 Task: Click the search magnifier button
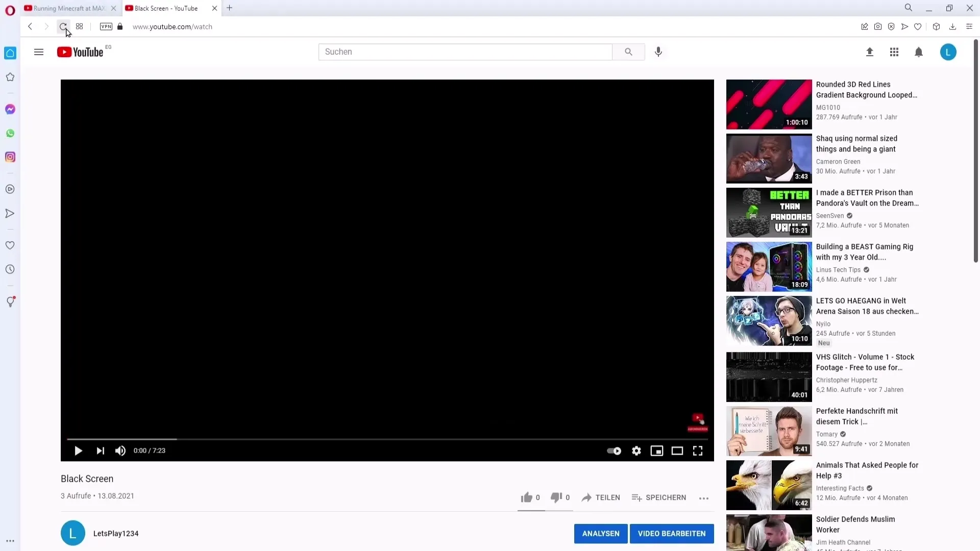point(628,52)
